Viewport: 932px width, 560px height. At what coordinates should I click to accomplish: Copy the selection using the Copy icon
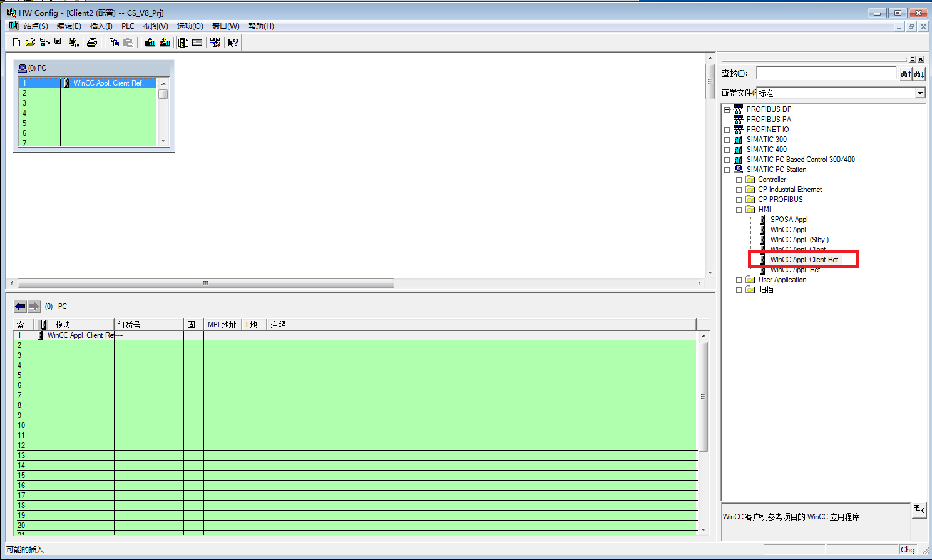114,43
